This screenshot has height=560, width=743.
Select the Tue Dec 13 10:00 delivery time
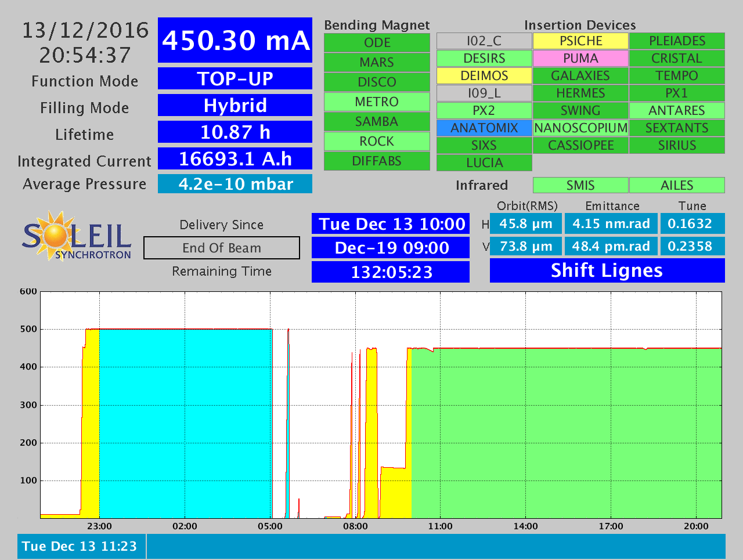391,224
